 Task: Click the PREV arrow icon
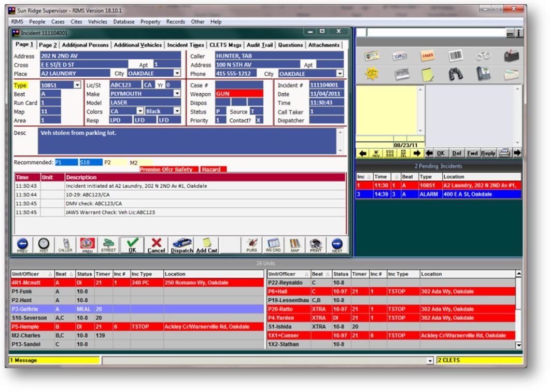(22, 245)
